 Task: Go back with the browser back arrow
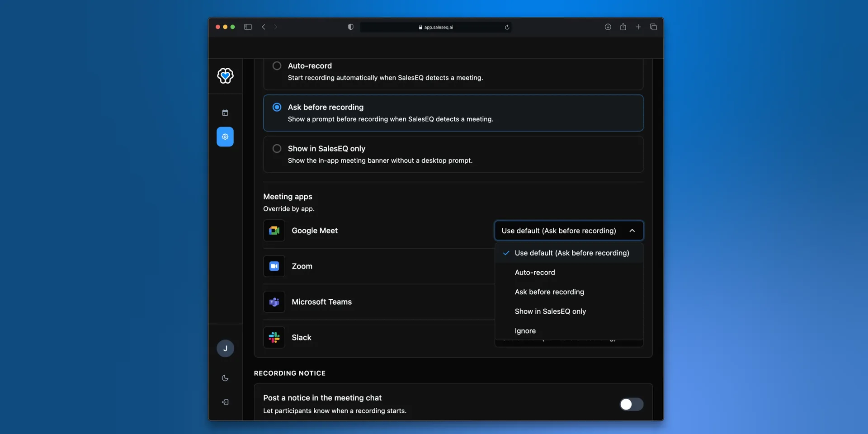[x=264, y=27]
